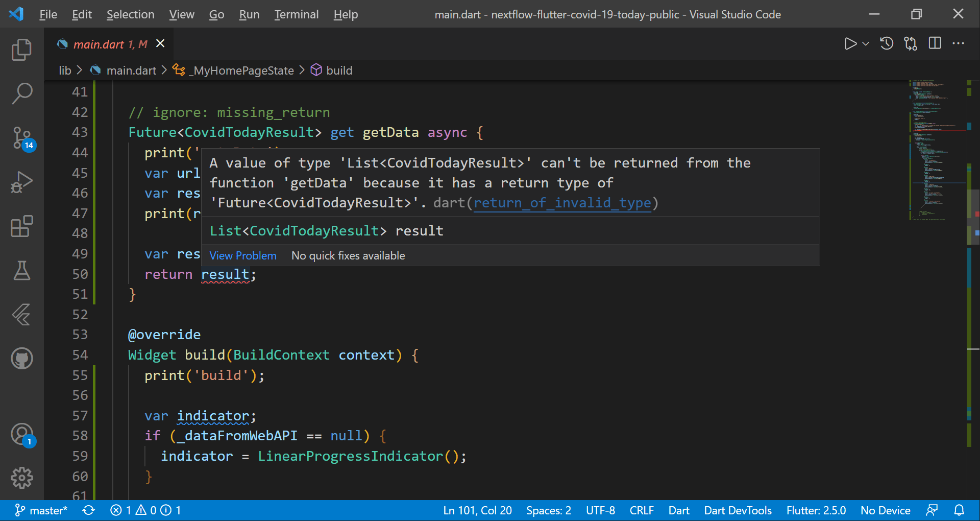Open the More Actions ellipsis menu
Screen dimensions: 980x521
pyautogui.click(x=959, y=43)
